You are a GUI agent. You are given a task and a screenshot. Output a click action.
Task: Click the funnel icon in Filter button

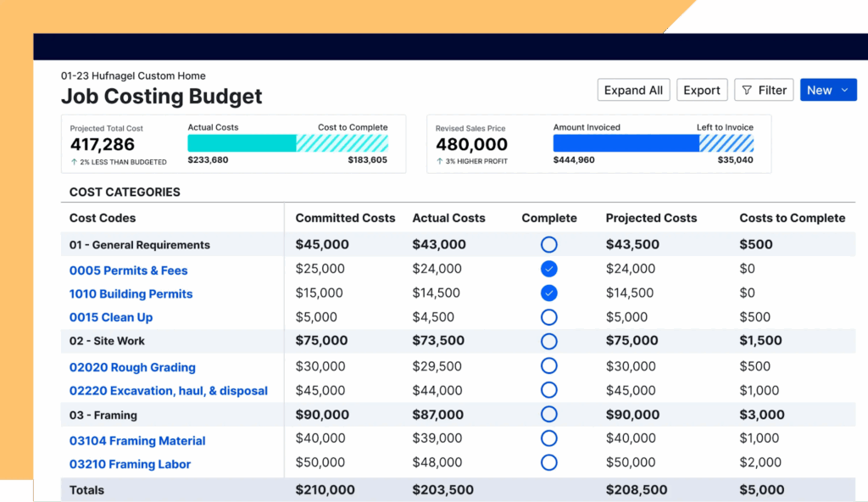pos(747,91)
